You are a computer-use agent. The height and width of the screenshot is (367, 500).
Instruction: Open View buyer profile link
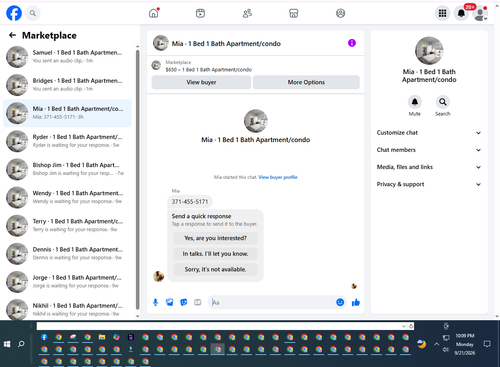coord(278,177)
